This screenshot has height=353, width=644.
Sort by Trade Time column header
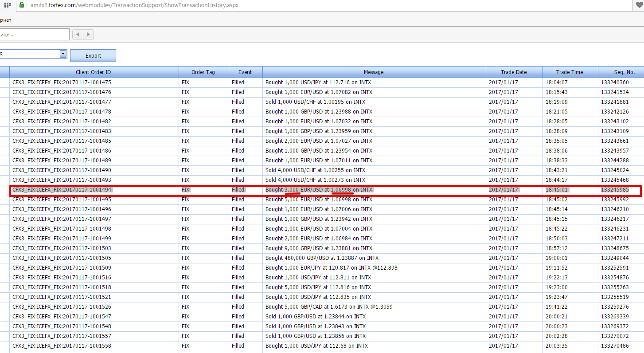570,72
